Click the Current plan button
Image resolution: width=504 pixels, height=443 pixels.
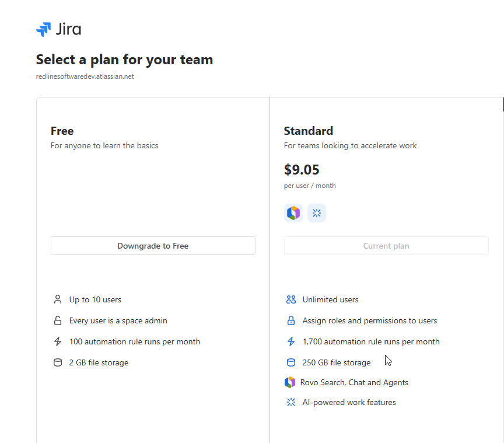point(386,246)
